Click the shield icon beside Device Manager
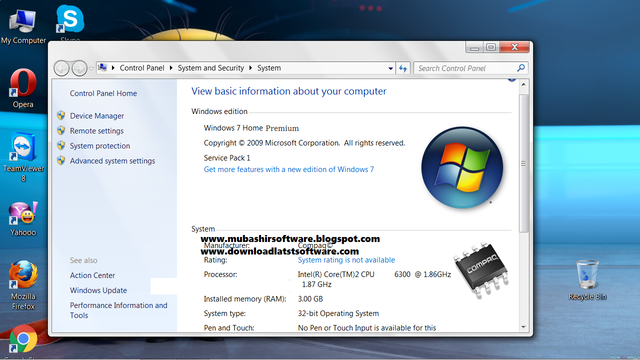Screen dimensions: 640x360 [x=61, y=116]
